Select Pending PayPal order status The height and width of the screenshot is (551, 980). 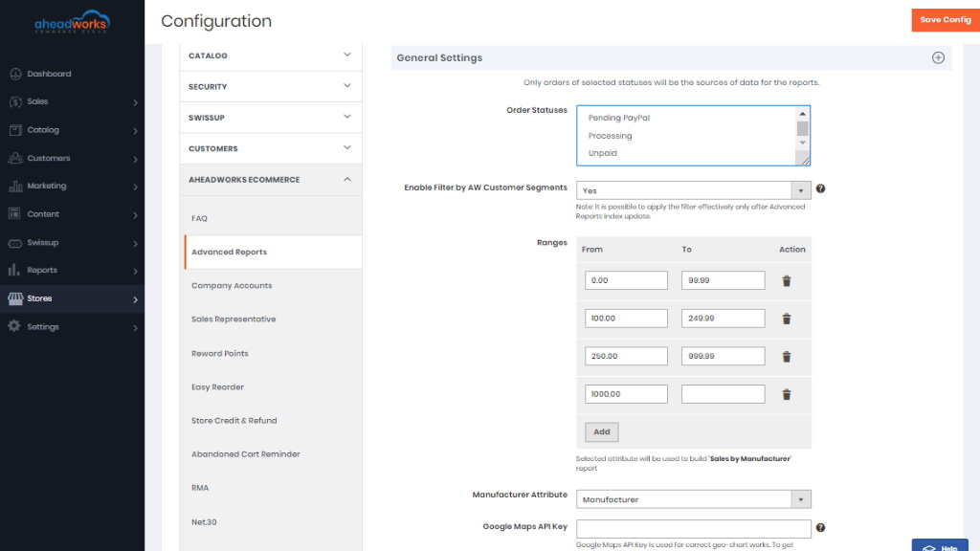pos(619,118)
